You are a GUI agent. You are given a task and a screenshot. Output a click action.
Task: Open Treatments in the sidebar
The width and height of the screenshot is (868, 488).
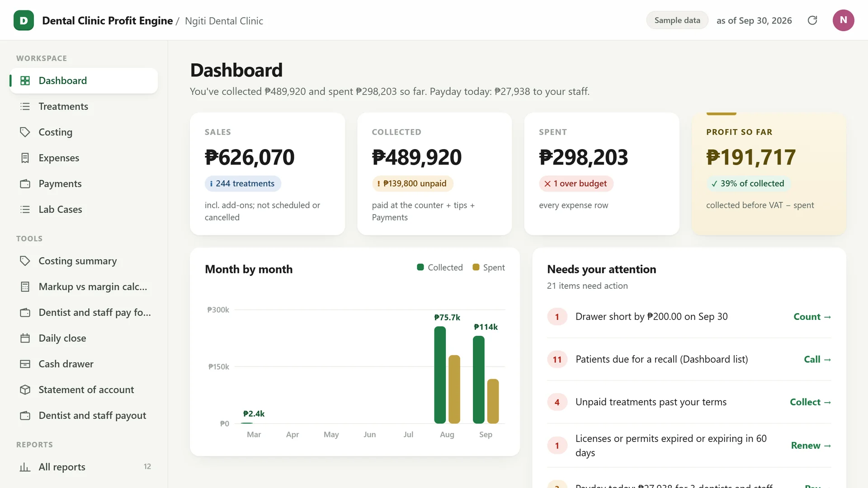click(84, 106)
